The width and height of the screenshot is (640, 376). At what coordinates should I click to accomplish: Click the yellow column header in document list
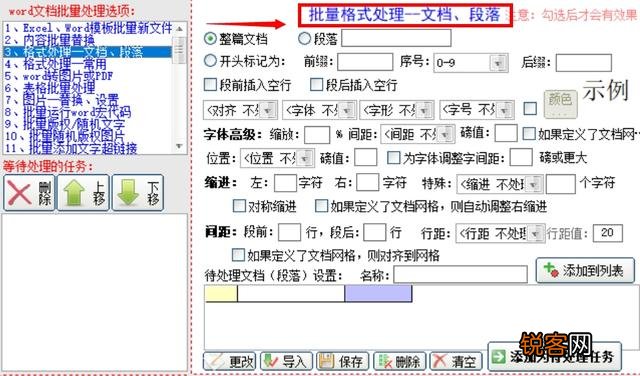pos(221,294)
